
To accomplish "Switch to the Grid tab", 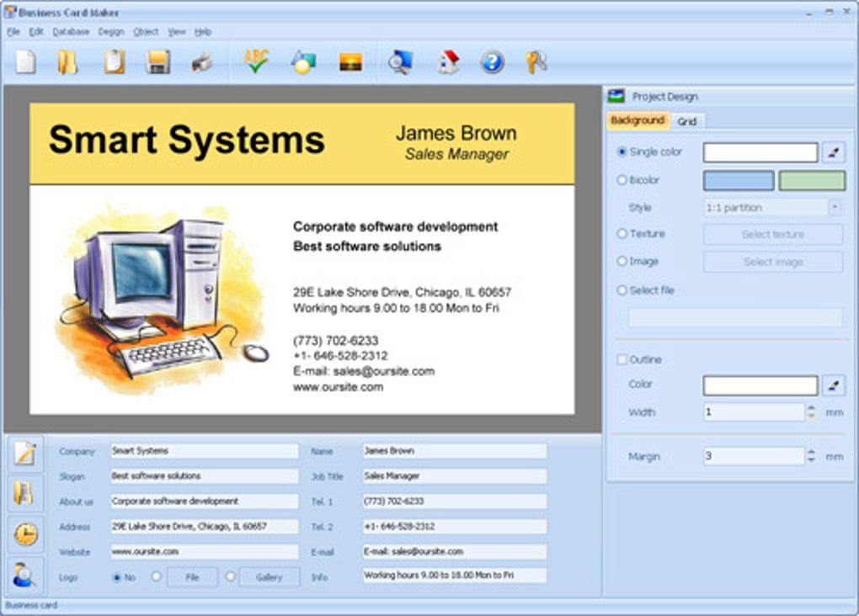I will click(687, 121).
